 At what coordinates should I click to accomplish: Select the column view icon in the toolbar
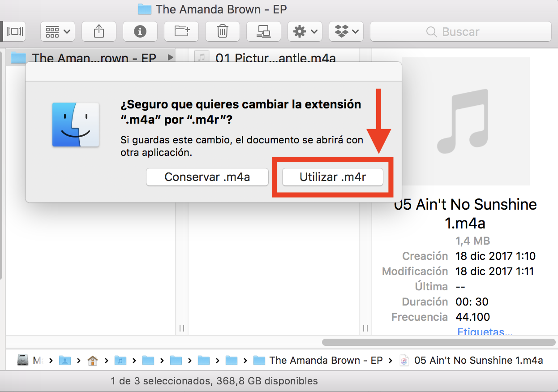(15, 31)
